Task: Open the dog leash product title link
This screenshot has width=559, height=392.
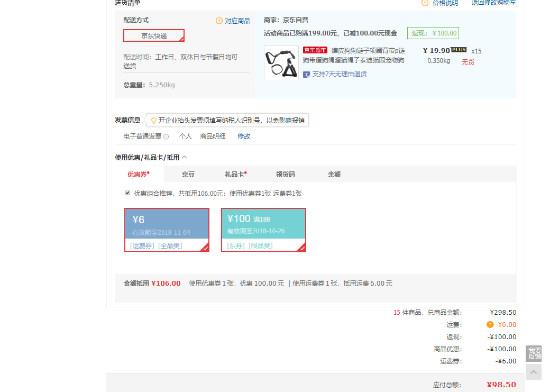Action: [354, 56]
